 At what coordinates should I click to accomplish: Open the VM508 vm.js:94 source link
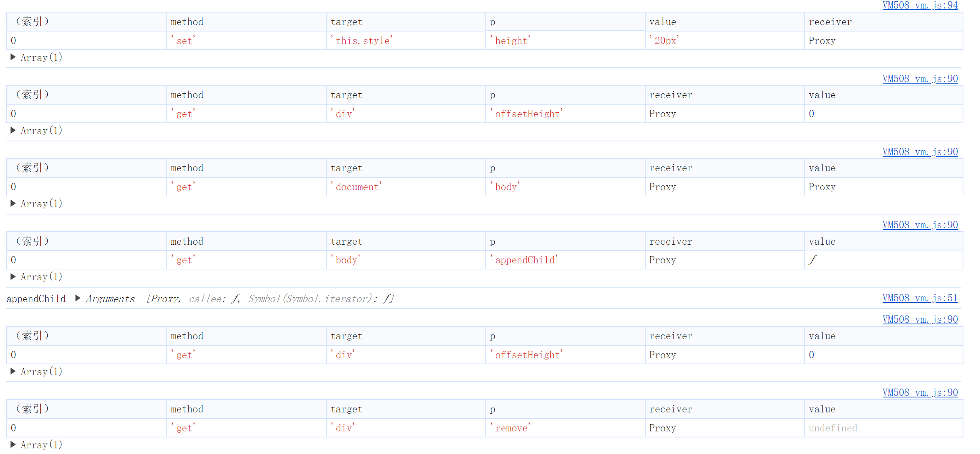(x=919, y=5)
